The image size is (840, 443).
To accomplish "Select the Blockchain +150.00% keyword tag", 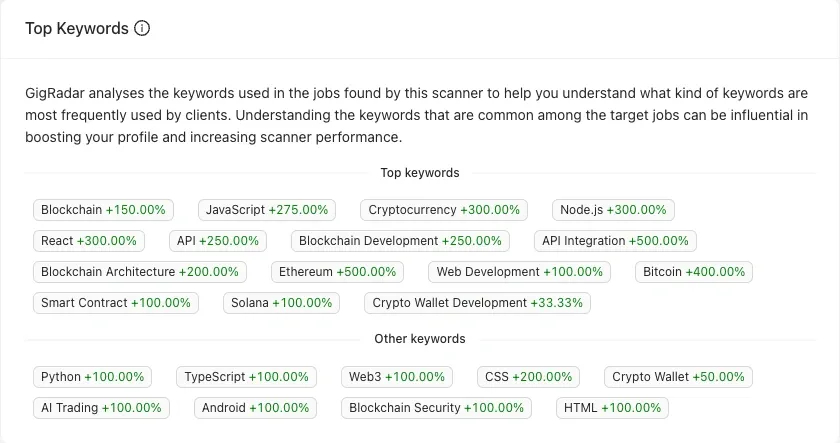I will click(x=103, y=210).
